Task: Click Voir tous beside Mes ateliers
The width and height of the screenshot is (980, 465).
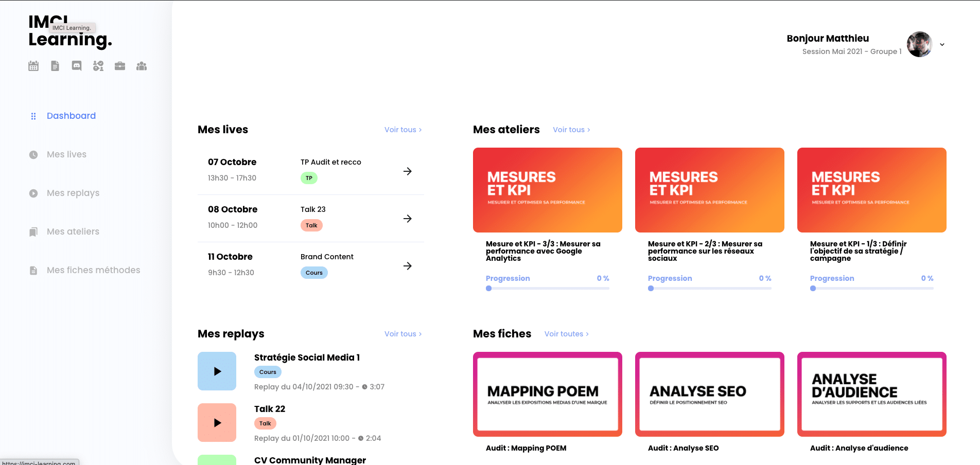Action: (571, 130)
